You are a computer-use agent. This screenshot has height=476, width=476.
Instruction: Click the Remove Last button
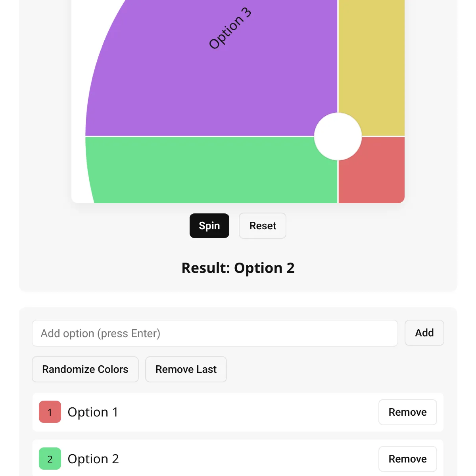tap(186, 369)
